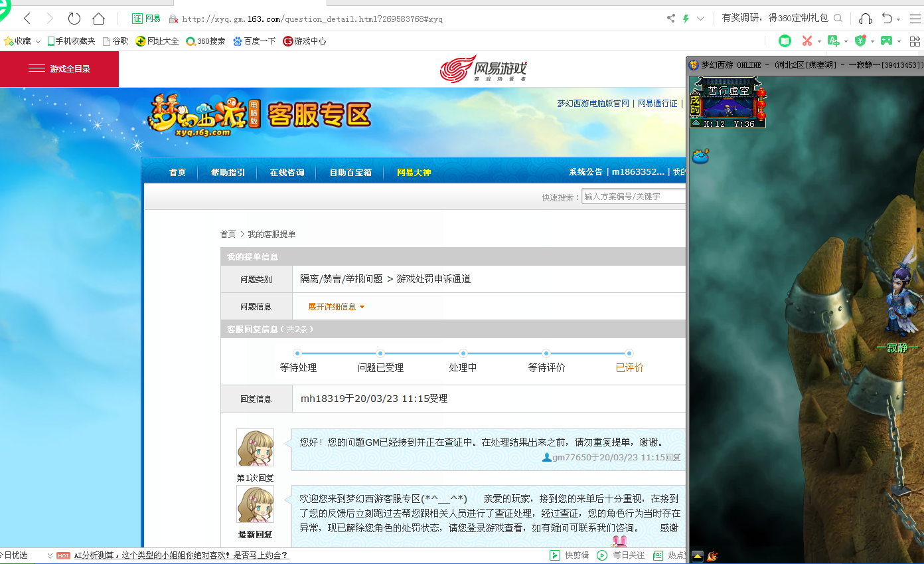Click the green translate icon
This screenshot has height=564, width=924.
point(834,41)
